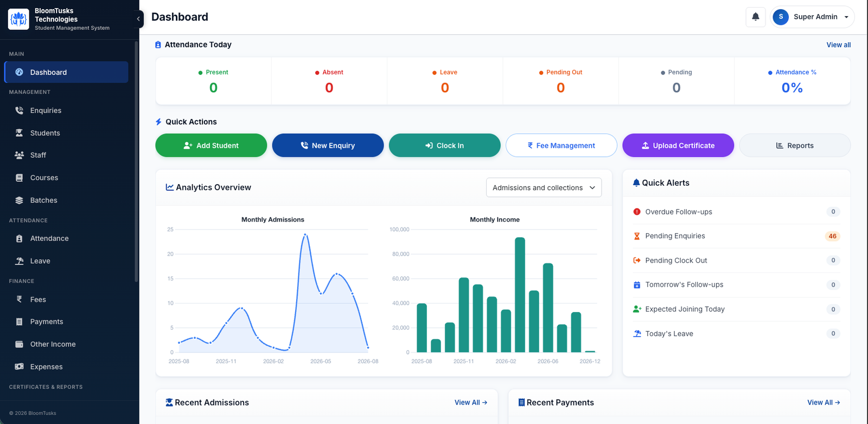Image resolution: width=868 pixels, height=424 pixels.
Task: Click the 46 Pending Enquiries badge
Action: [x=832, y=236]
